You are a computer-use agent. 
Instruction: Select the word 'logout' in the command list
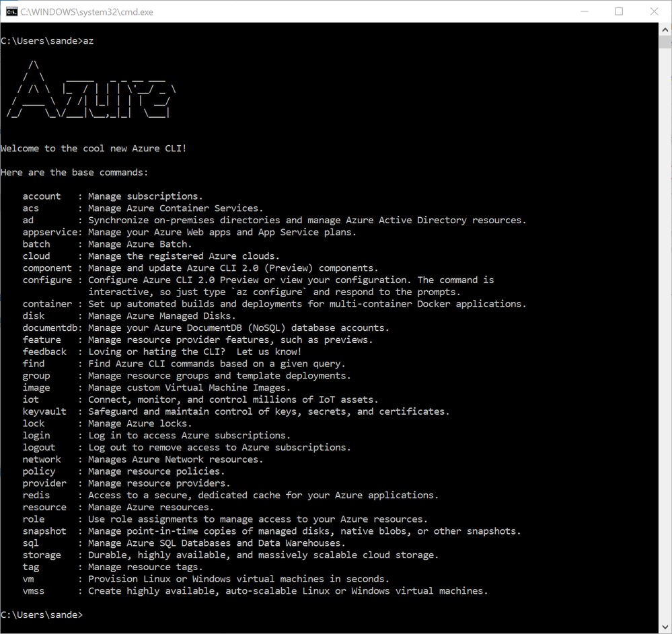tap(38, 447)
